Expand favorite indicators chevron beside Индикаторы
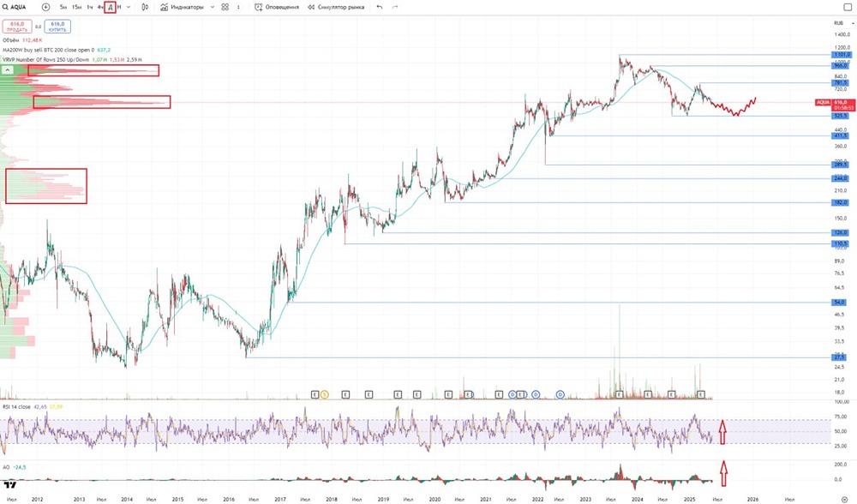This screenshot has height=504, width=857. (213, 7)
